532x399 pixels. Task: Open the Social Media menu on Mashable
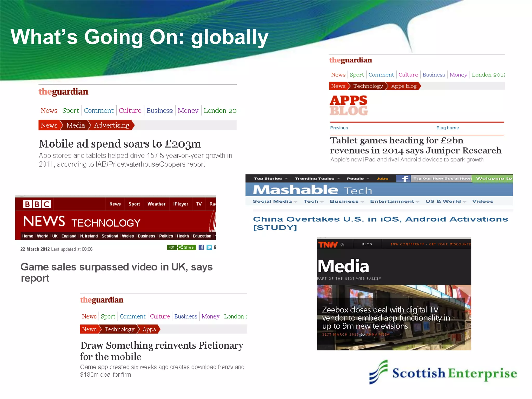(x=275, y=201)
